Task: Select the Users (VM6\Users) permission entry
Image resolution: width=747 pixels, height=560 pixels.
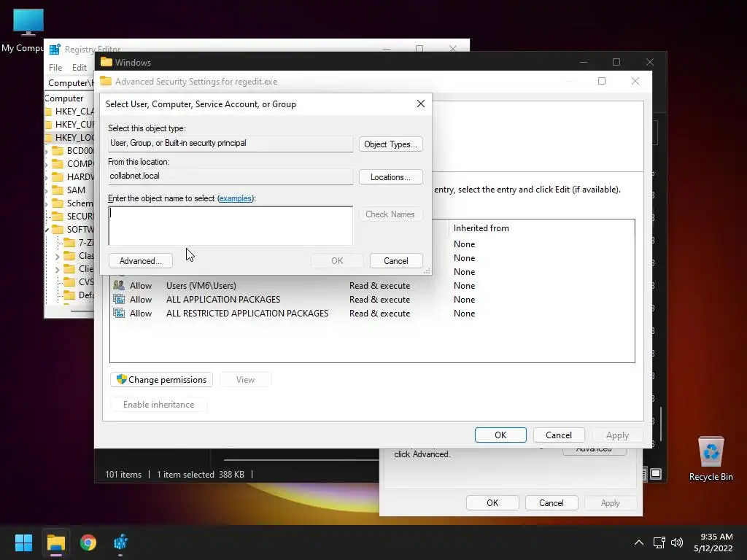Action: [x=371, y=286]
